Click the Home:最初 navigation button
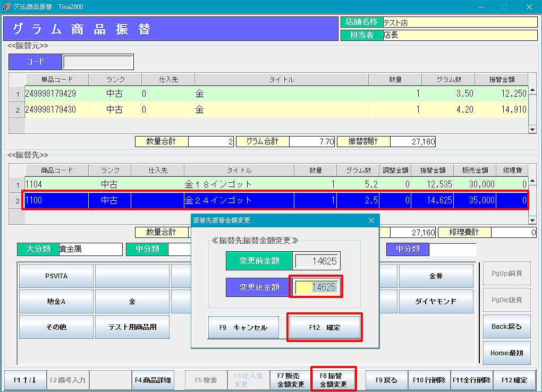 pyautogui.click(x=506, y=353)
